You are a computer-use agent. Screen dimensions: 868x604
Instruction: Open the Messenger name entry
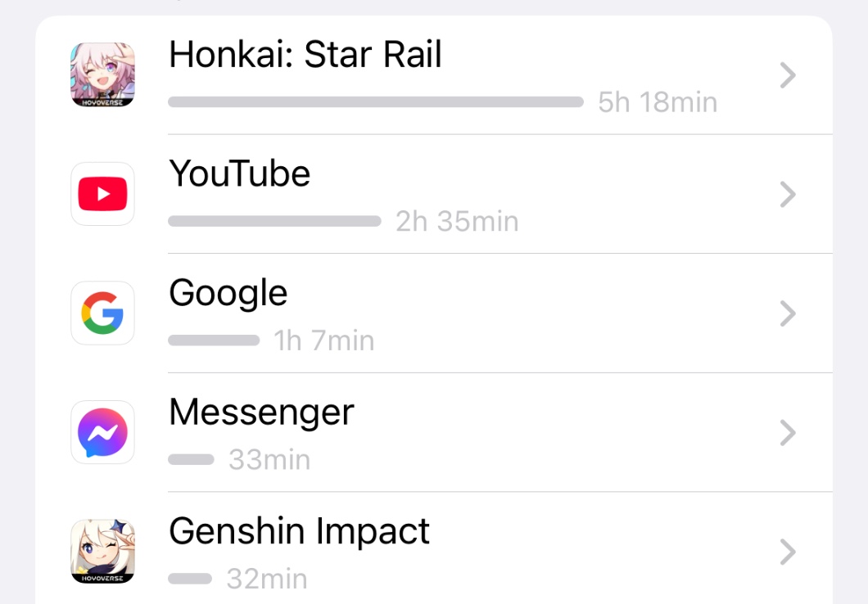click(x=261, y=412)
